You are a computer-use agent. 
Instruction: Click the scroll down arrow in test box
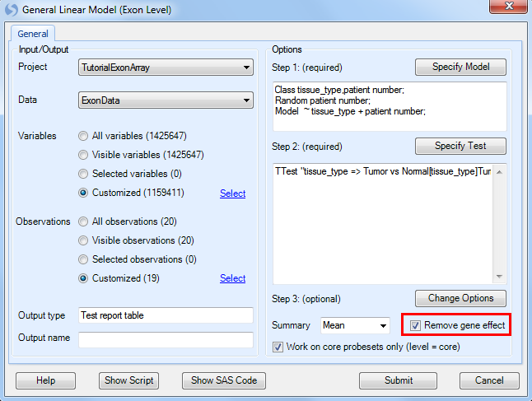click(x=499, y=277)
